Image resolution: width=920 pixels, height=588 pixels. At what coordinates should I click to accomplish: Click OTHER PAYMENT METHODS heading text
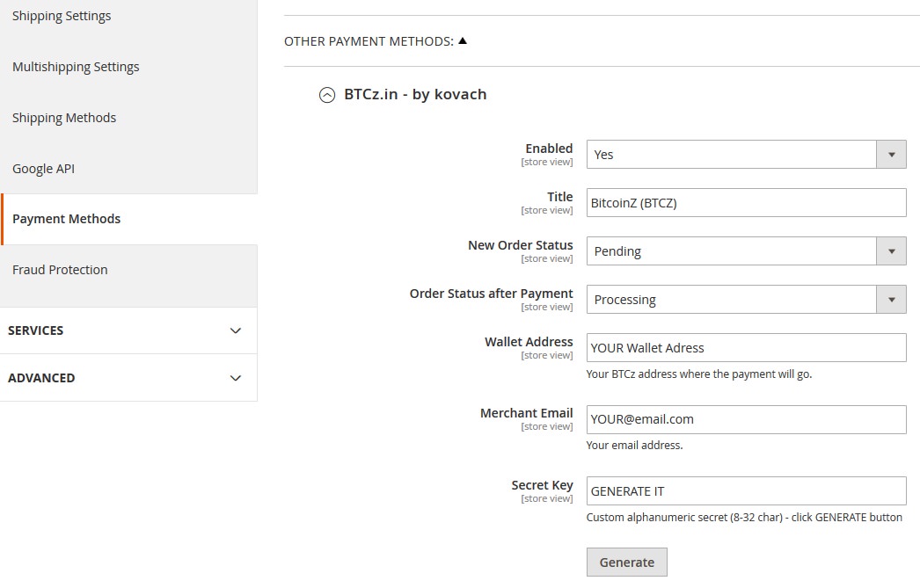369,41
